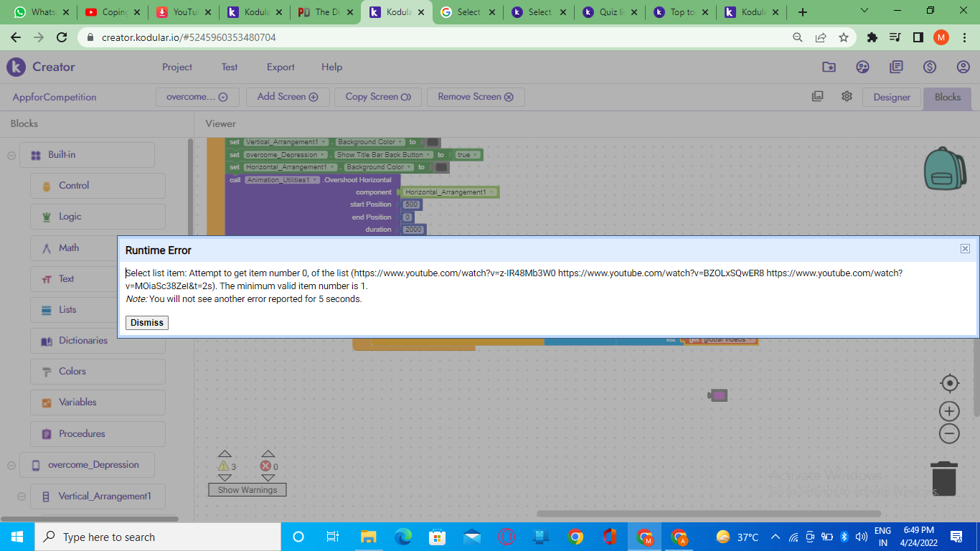Screen dimensions: 980x551
Task: Open the dollar monetization icon
Action: (x=930, y=67)
